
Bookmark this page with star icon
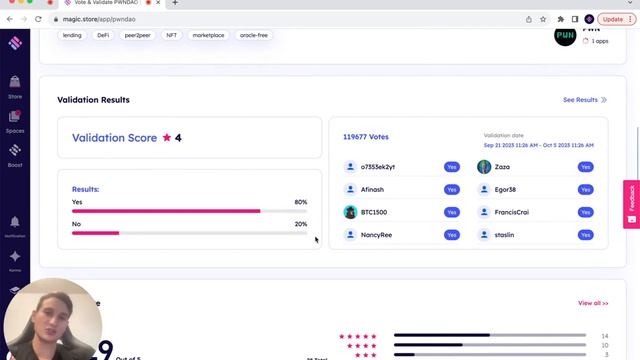(x=543, y=19)
